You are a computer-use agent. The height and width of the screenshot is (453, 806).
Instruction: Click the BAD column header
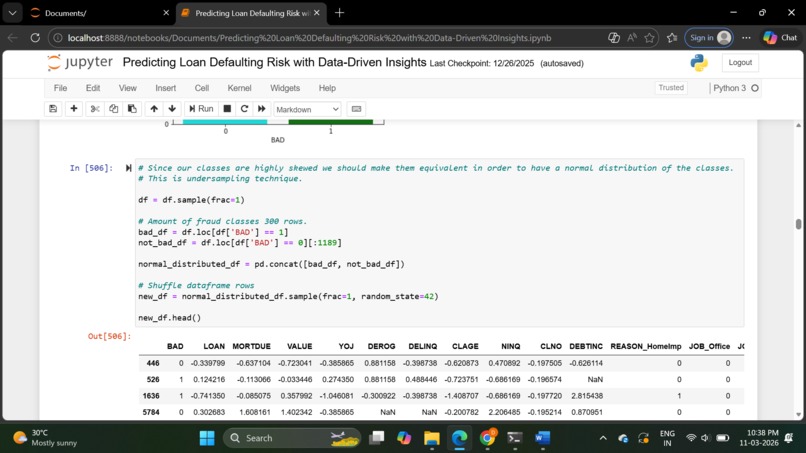(175, 347)
